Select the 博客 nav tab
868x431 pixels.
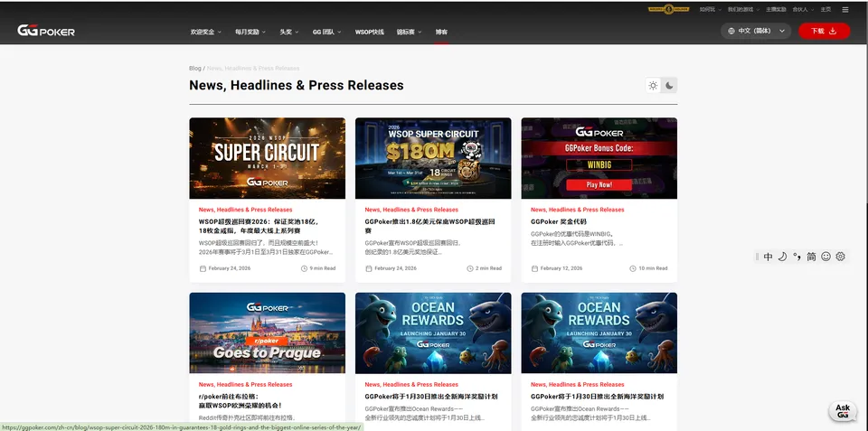tap(441, 33)
